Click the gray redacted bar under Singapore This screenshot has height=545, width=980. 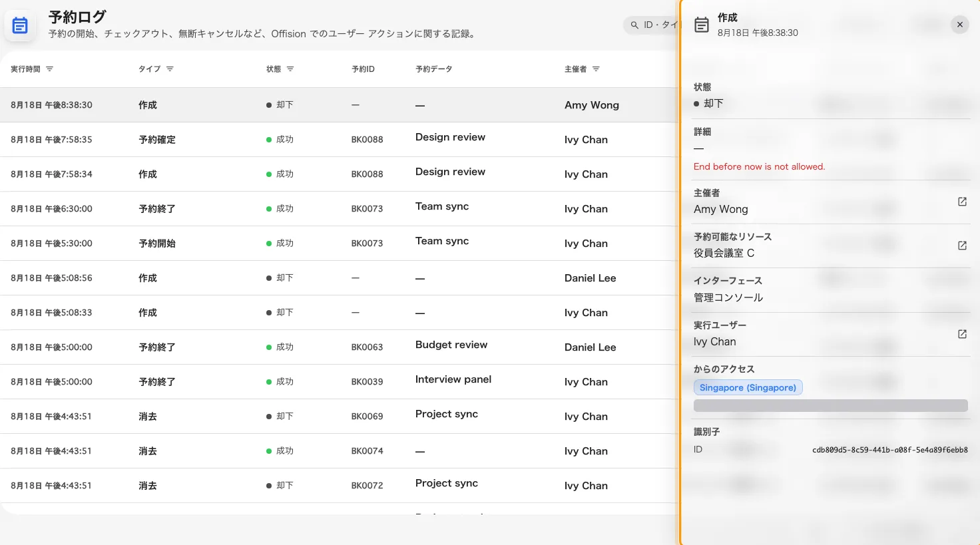pyautogui.click(x=831, y=405)
